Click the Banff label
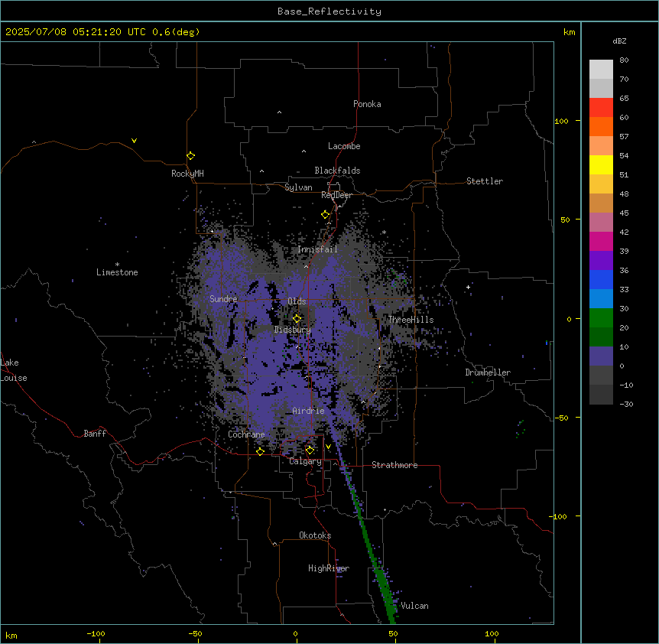This screenshot has height=644, width=659. 95,434
